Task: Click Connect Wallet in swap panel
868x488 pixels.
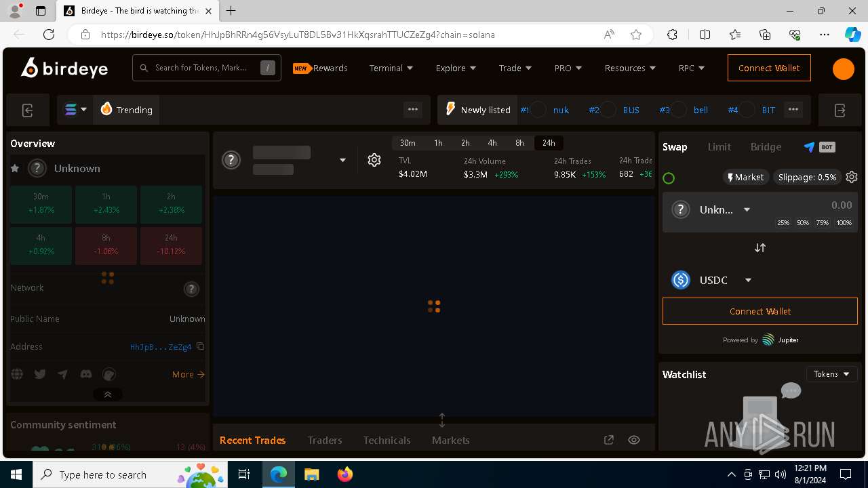Action: (x=760, y=311)
